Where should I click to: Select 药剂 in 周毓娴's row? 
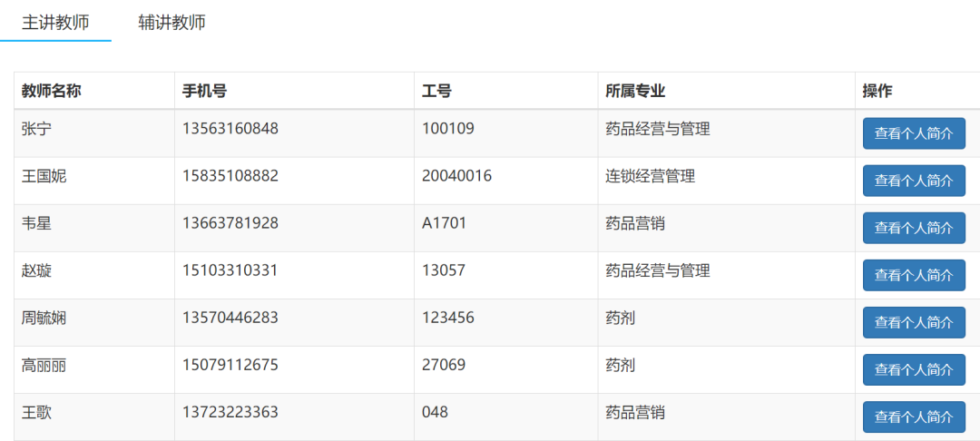point(620,318)
